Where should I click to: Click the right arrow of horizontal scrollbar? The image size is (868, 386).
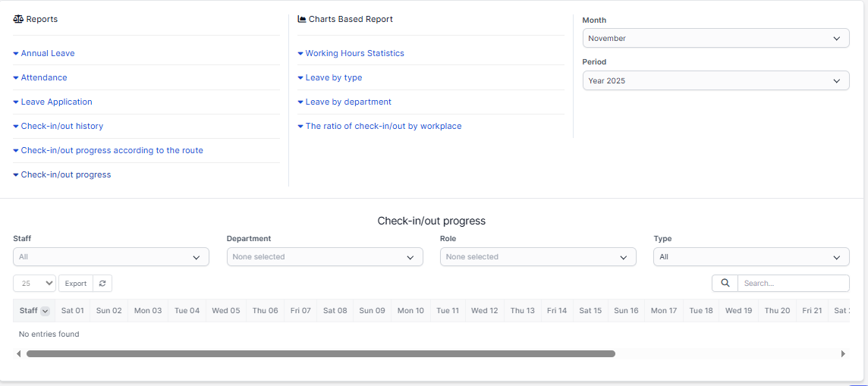pyautogui.click(x=843, y=353)
